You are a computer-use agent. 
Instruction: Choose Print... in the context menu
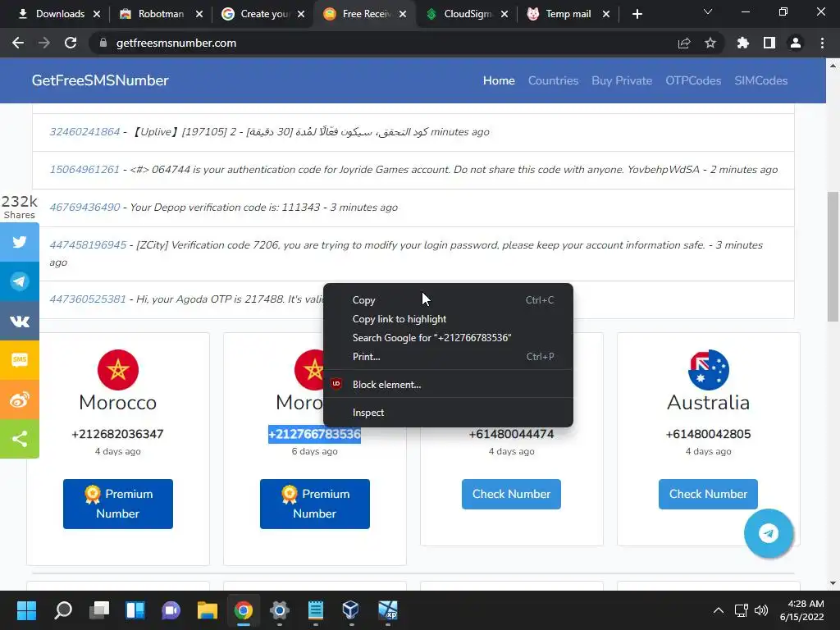tap(448, 356)
